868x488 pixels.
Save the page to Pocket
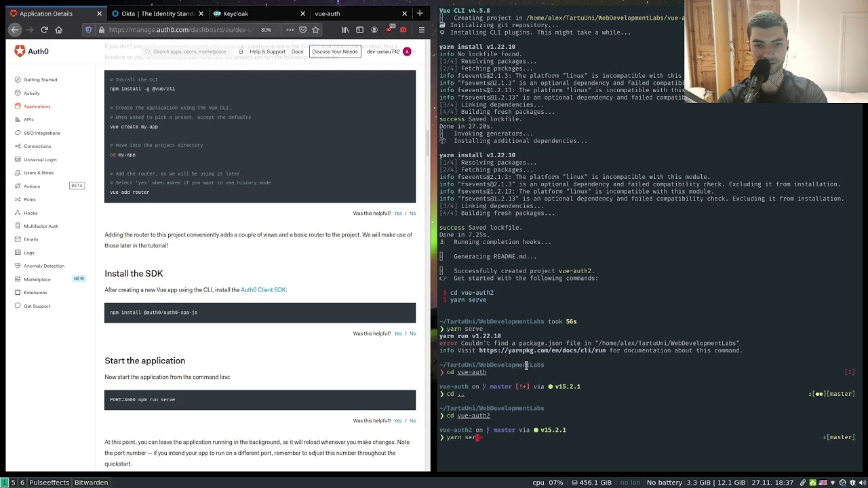tap(302, 30)
